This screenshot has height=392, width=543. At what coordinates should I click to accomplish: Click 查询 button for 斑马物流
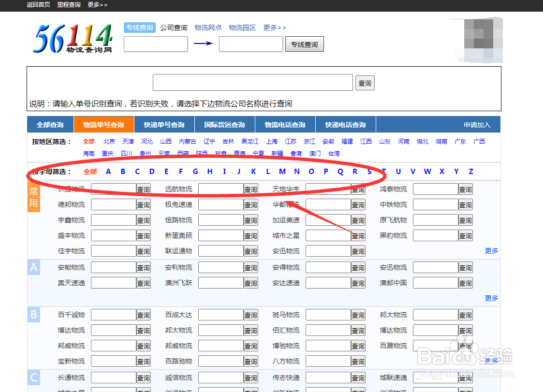pyautogui.click(x=358, y=315)
